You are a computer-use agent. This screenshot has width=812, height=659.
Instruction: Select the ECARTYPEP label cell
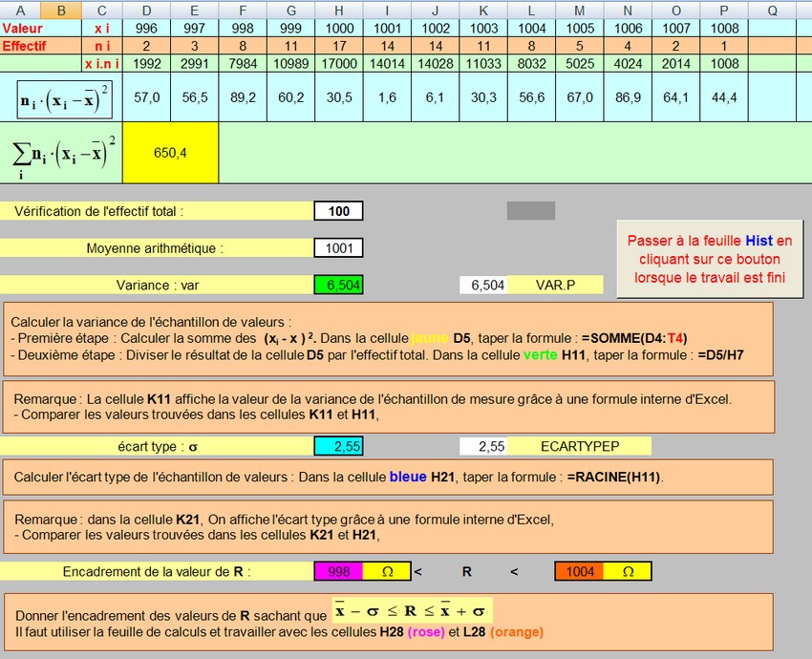pyautogui.click(x=579, y=446)
